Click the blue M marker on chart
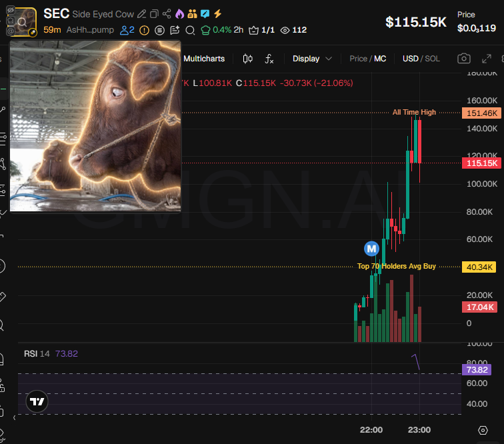 [371, 249]
